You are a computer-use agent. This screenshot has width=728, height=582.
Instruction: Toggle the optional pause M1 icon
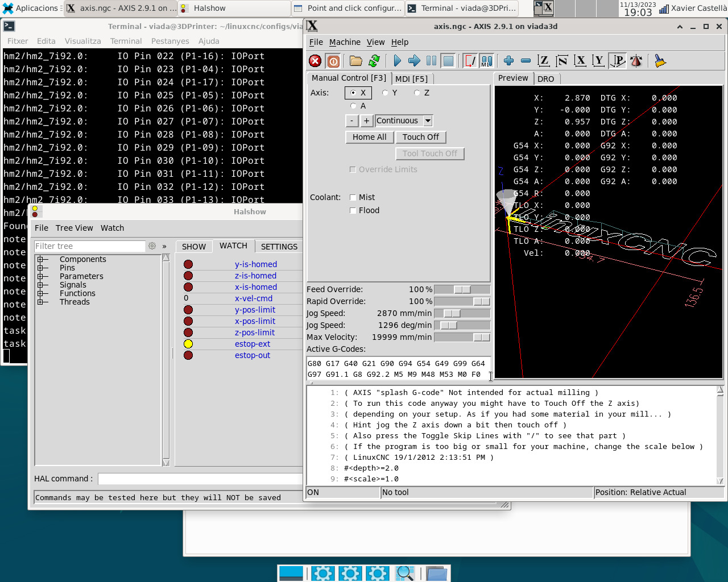tap(487, 61)
